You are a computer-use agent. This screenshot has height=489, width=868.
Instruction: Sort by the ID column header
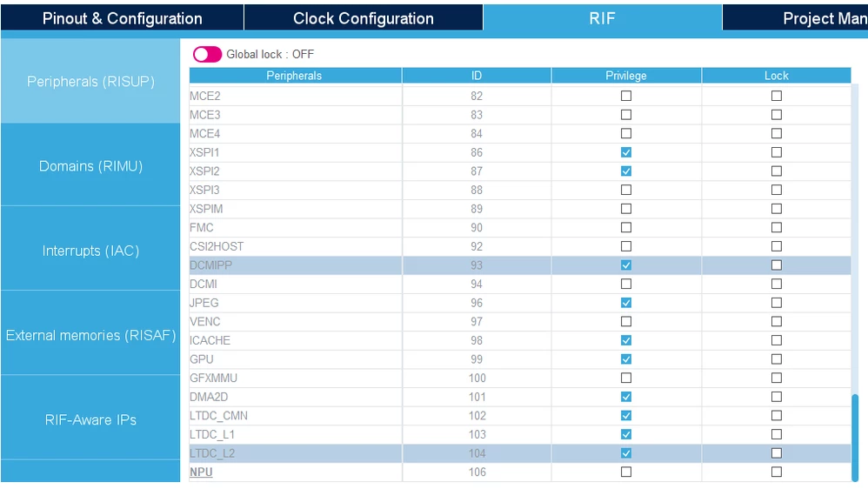point(477,76)
